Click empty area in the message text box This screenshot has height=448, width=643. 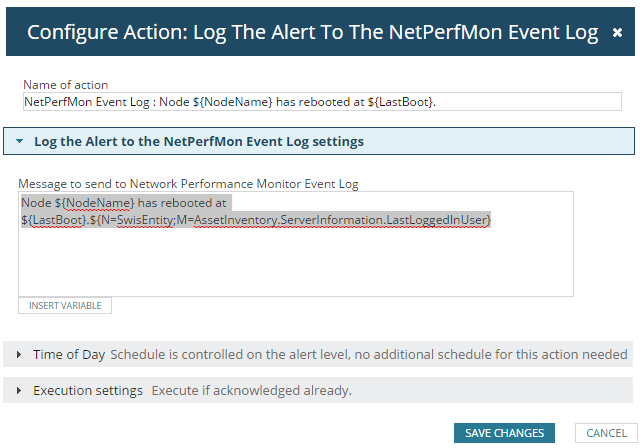pos(296,265)
